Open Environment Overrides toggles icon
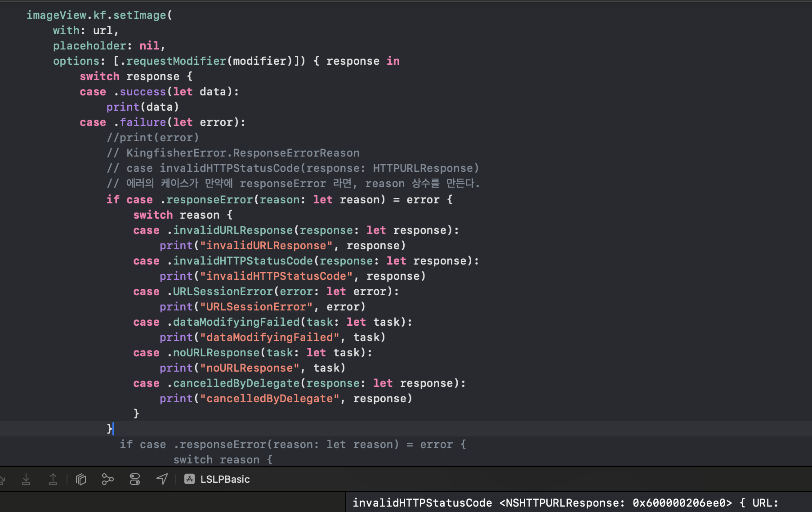Viewport: 812px width, 512px height. 135,479
